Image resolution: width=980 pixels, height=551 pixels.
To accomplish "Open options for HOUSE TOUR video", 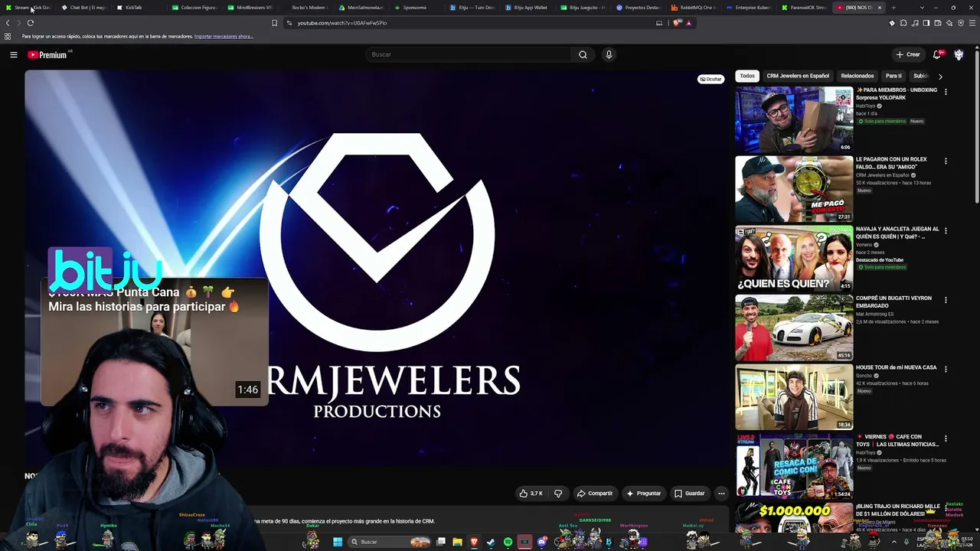I will pyautogui.click(x=946, y=369).
